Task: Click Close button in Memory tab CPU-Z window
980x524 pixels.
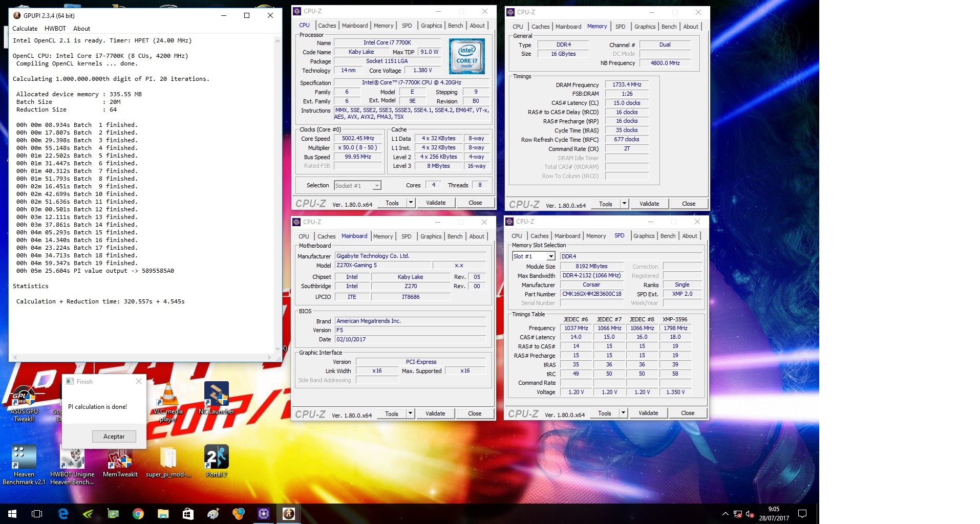Action: (x=689, y=204)
